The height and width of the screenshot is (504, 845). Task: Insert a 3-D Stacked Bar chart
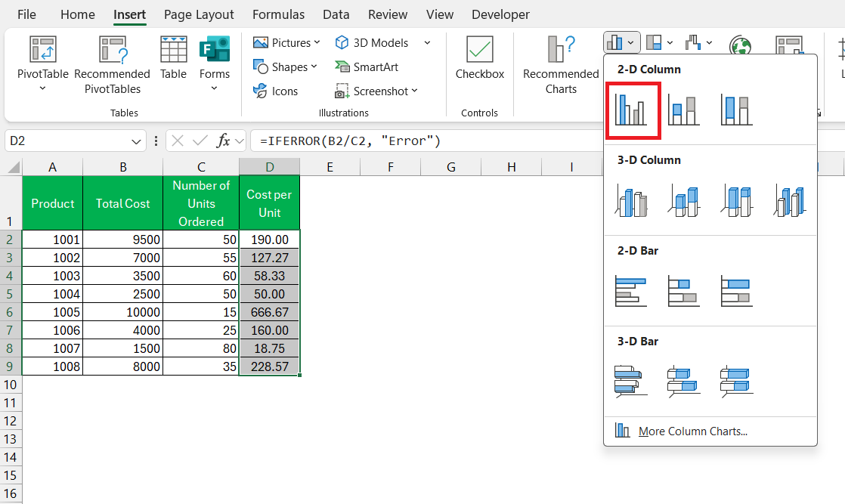pyautogui.click(x=684, y=382)
